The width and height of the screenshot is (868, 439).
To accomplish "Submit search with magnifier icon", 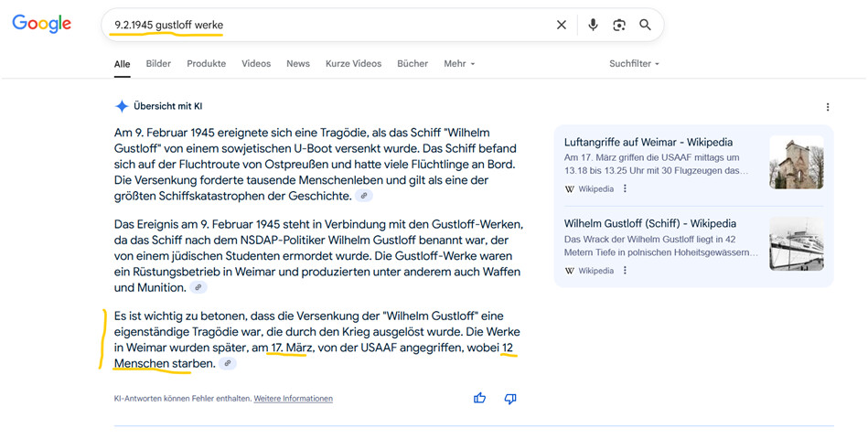I will tap(645, 25).
